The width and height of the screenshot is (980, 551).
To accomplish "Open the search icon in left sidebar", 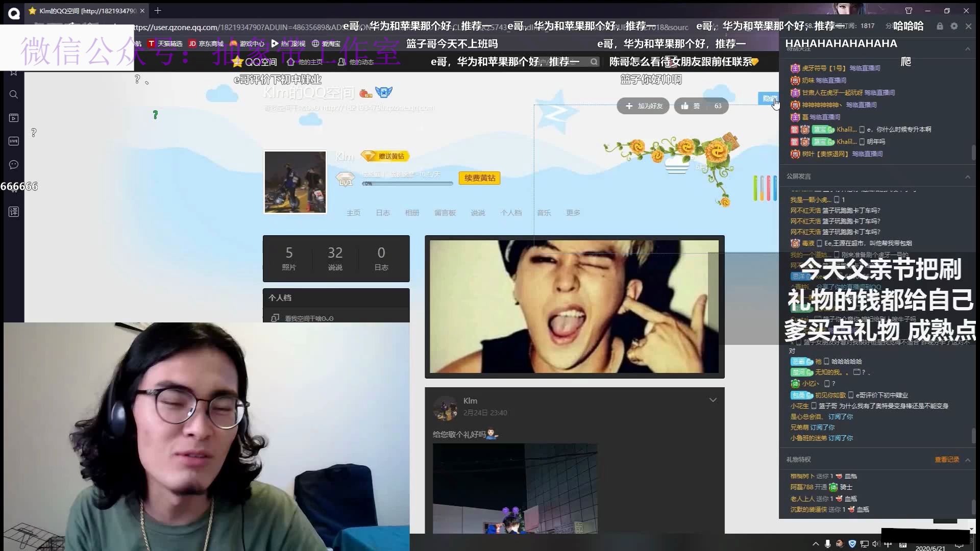I will pos(14,94).
